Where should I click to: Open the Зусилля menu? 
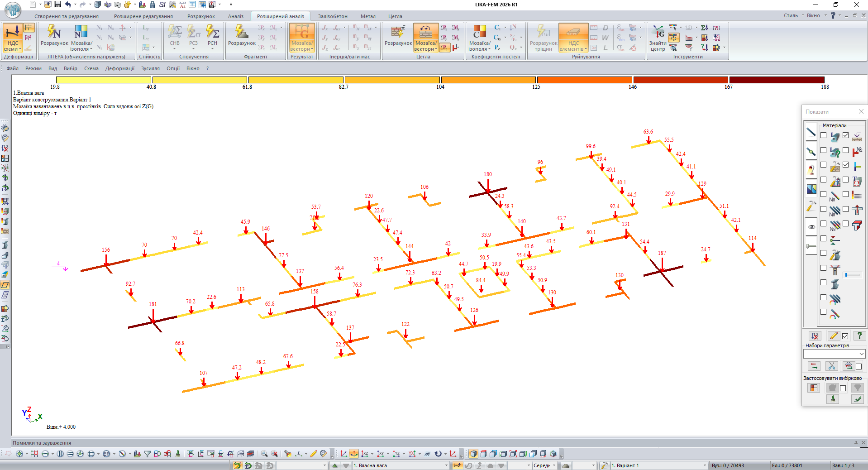pyautogui.click(x=150, y=68)
